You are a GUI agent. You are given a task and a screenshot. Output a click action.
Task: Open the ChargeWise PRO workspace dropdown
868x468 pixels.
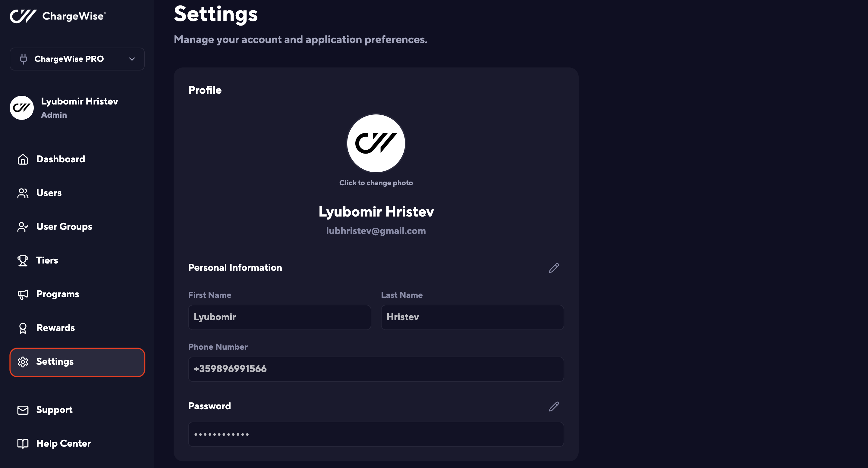point(77,59)
